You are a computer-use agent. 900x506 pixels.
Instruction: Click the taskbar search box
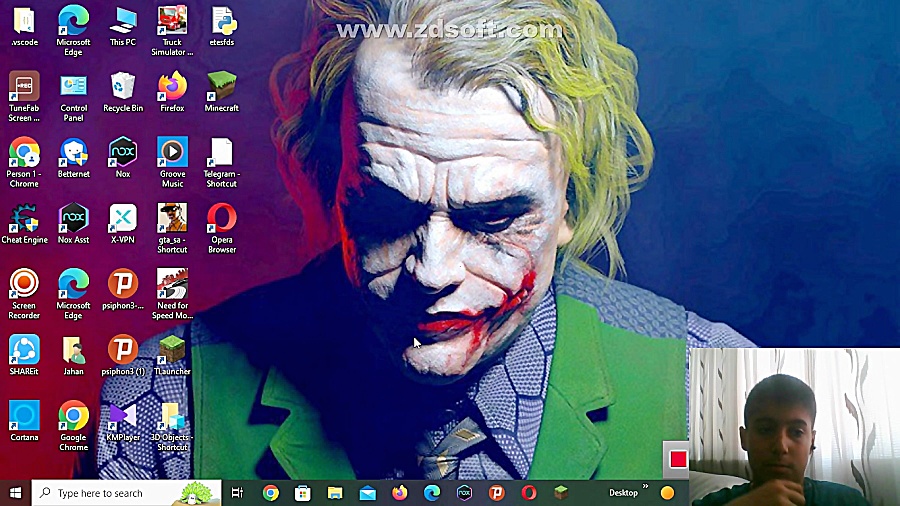pyautogui.click(x=126, y=493)
